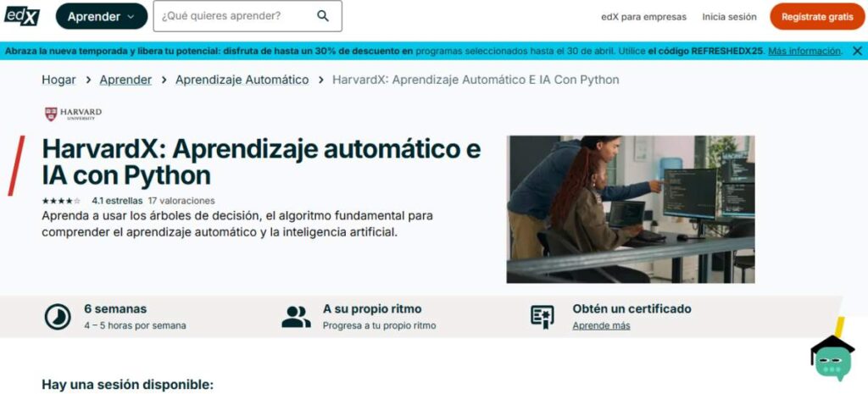Click "Hay una sesión disponible:" heading

pos(127,385)
